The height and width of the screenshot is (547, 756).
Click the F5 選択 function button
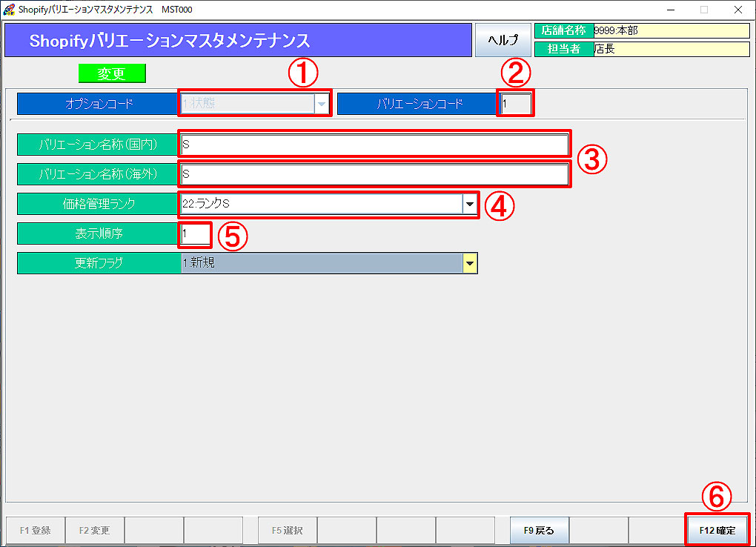tap(288, 531)
